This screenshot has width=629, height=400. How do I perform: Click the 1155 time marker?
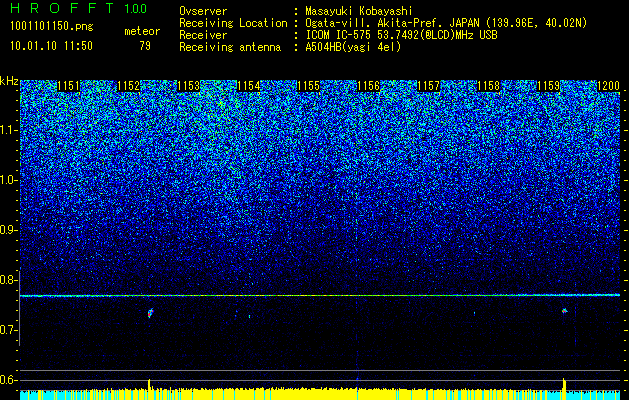click(x=308, y=86)
